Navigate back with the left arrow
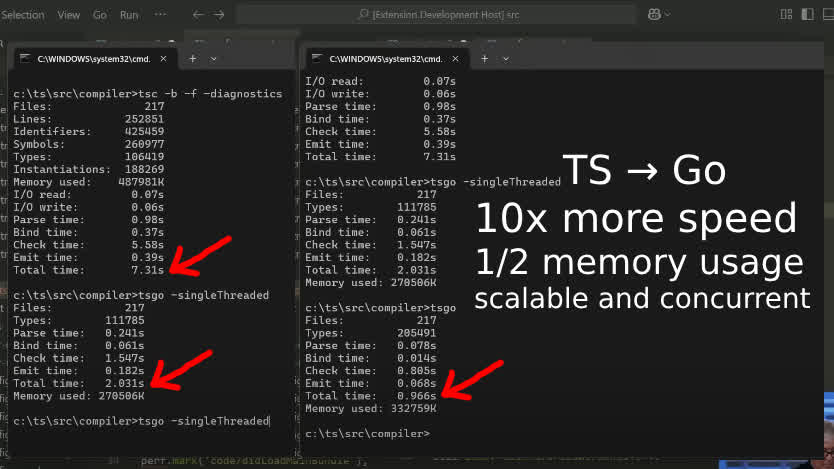This screenshot has width=834, height=469. point(198,15)
